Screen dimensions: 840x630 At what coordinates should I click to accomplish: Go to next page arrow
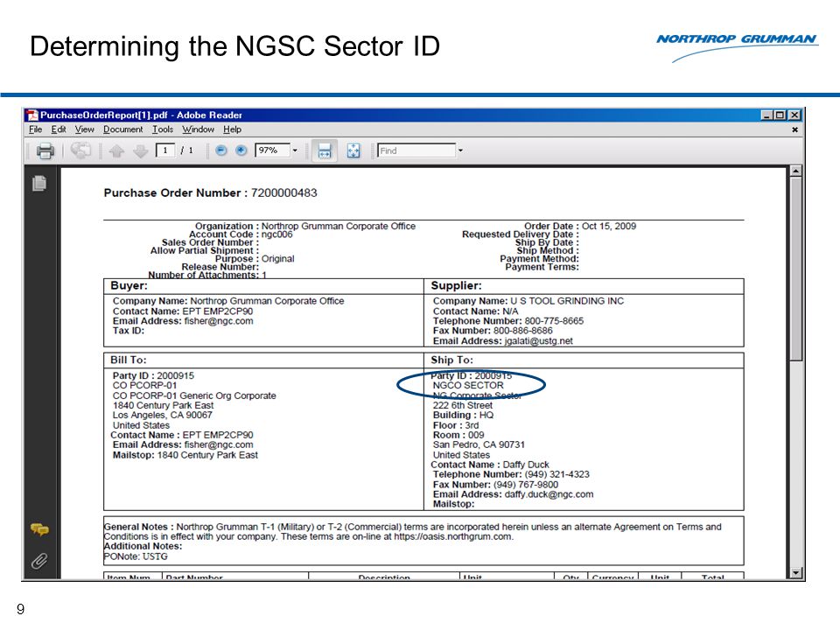click(140, 151)
